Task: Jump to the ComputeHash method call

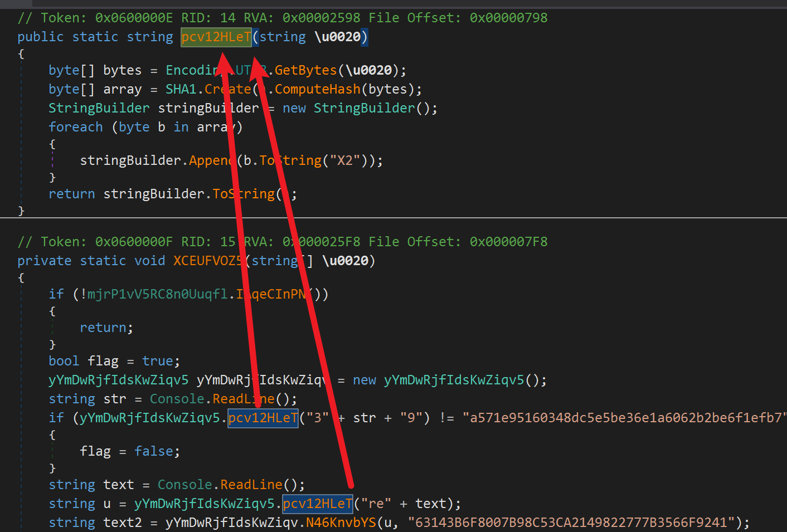Action: click(318, 90)
